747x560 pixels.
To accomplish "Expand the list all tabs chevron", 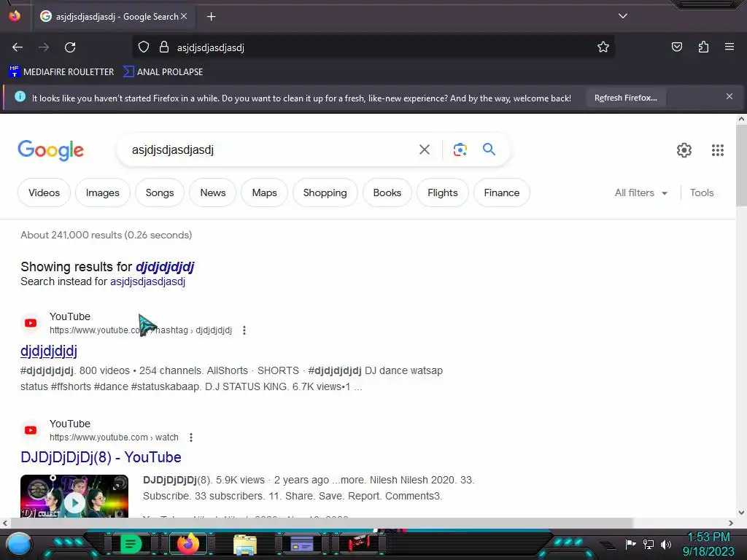I will pyautogui.click(x=623, y=16).
